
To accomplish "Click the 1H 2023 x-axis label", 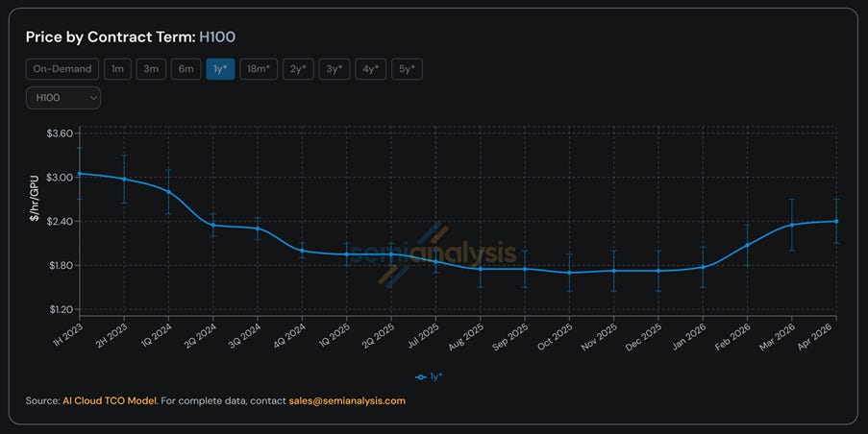I will (67, 335).
